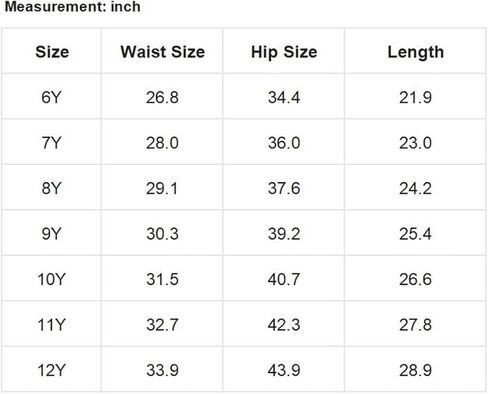This screenshot has height=394, width=488.
Task: Click the hip value 40.7
Action: click(x=284, y=279)
